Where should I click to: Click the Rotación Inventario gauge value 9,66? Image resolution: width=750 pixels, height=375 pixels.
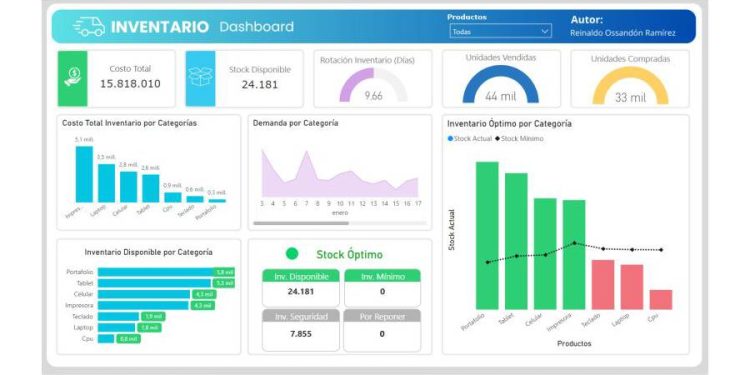(374, 96)
